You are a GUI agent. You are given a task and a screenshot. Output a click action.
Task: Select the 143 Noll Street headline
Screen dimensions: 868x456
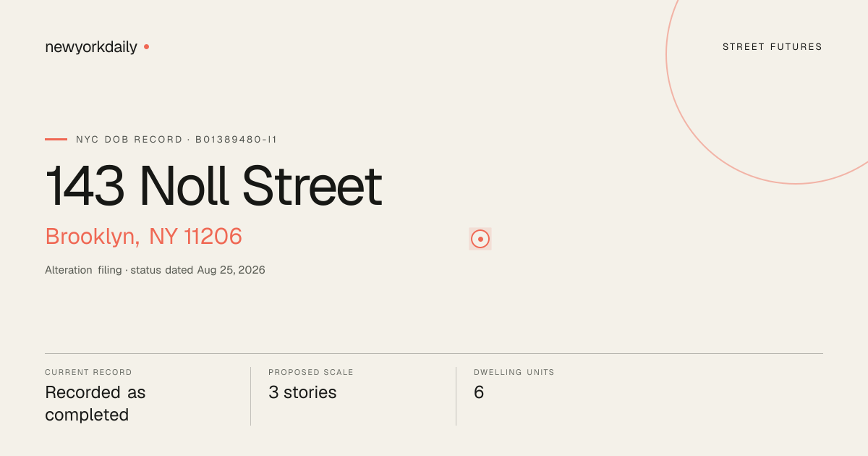click(x=213, y=186)
